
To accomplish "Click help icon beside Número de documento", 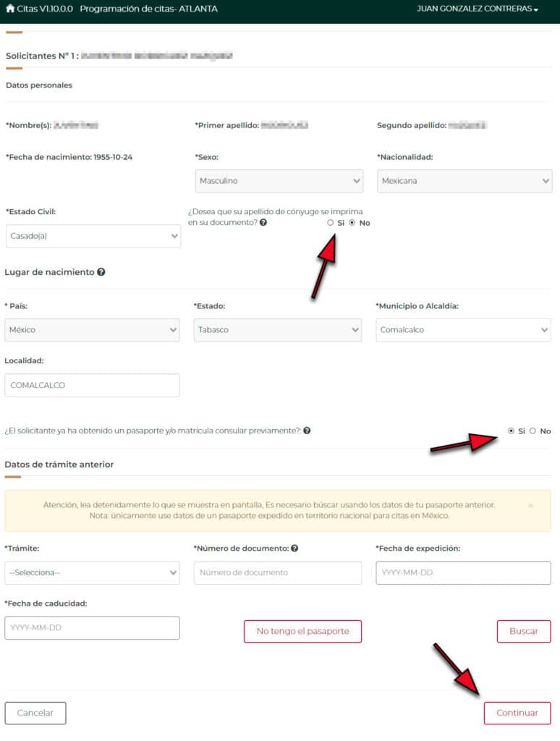I will [294, 549].
